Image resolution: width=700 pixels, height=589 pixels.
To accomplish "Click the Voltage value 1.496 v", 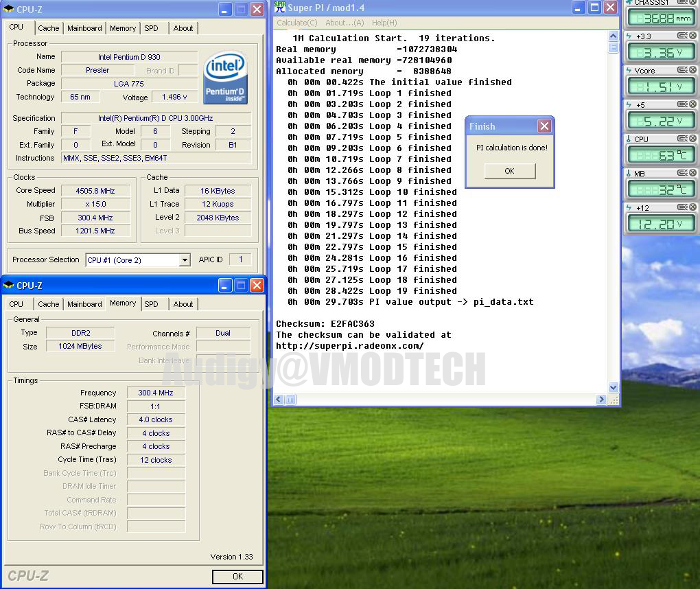I will [174, 97].
